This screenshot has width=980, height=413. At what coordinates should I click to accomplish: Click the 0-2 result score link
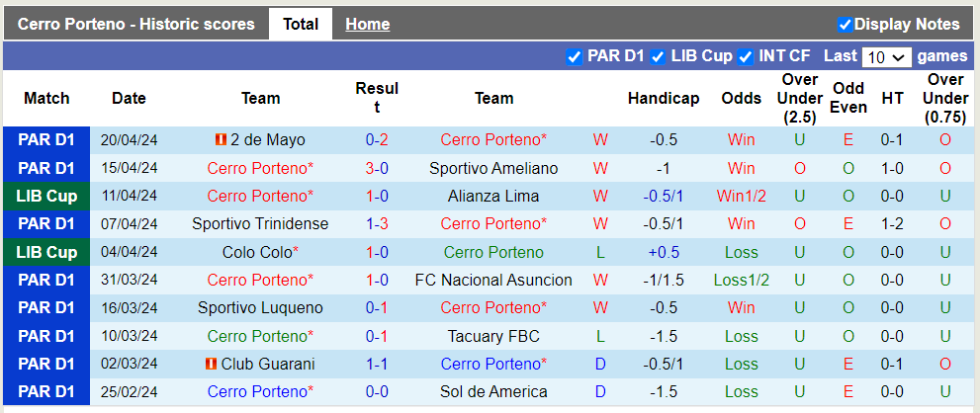377,140
